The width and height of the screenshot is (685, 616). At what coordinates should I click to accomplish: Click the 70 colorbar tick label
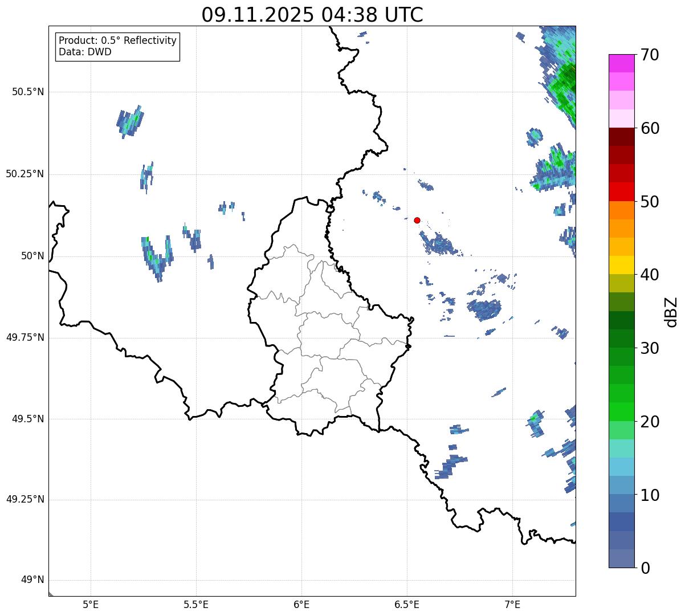(650, 55)
